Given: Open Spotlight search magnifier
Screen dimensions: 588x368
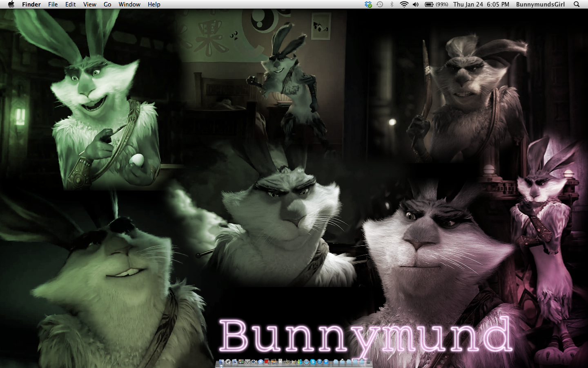Looking at the screenshot, I should pyautogui.click(x=577, y=4).
